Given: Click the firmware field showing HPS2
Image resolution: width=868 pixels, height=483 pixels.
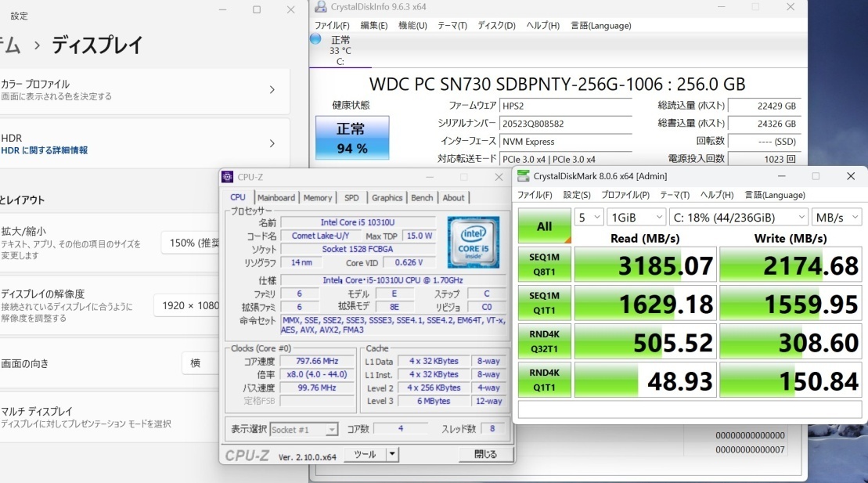Looking at the screenshot, I should click(x=566, y=106).
